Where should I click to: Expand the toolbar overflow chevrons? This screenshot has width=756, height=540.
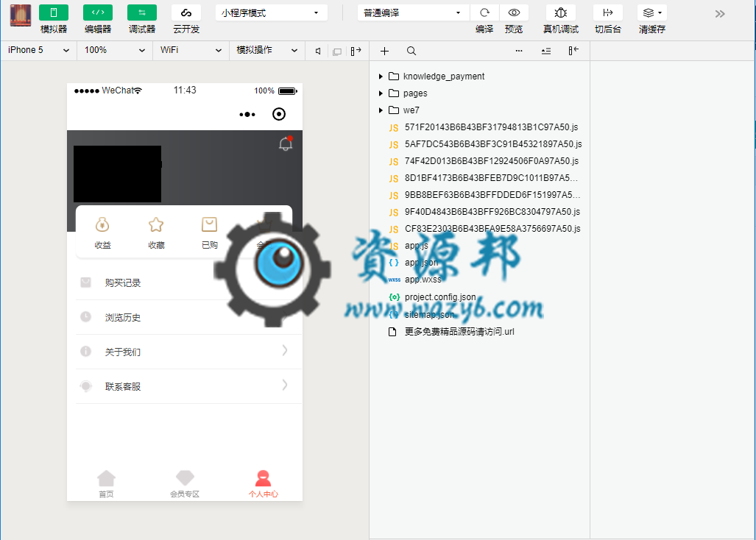720,14
